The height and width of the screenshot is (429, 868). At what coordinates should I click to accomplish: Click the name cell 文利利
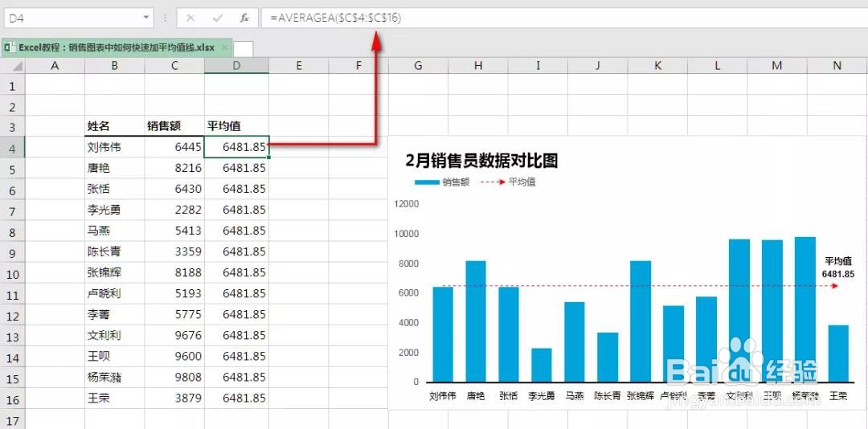(x=115, y=335)
